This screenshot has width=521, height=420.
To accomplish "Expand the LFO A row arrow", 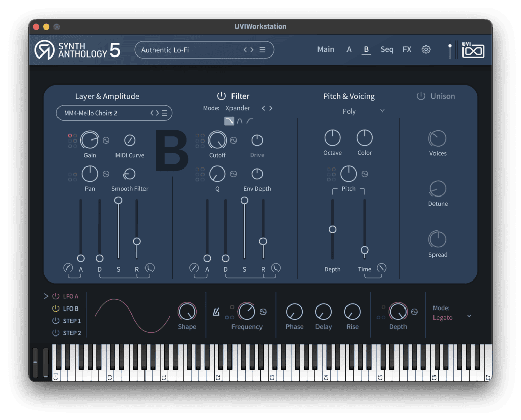I will tap(46, 296).
